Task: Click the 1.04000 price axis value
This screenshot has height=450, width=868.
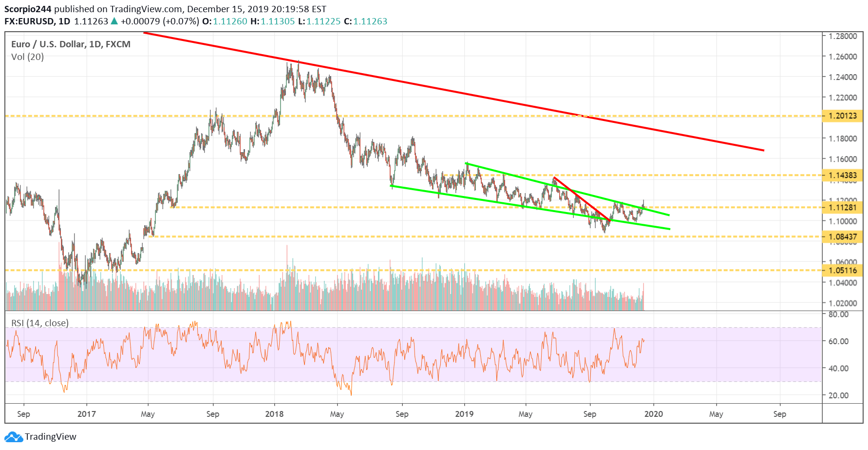Action: [843, 283]
